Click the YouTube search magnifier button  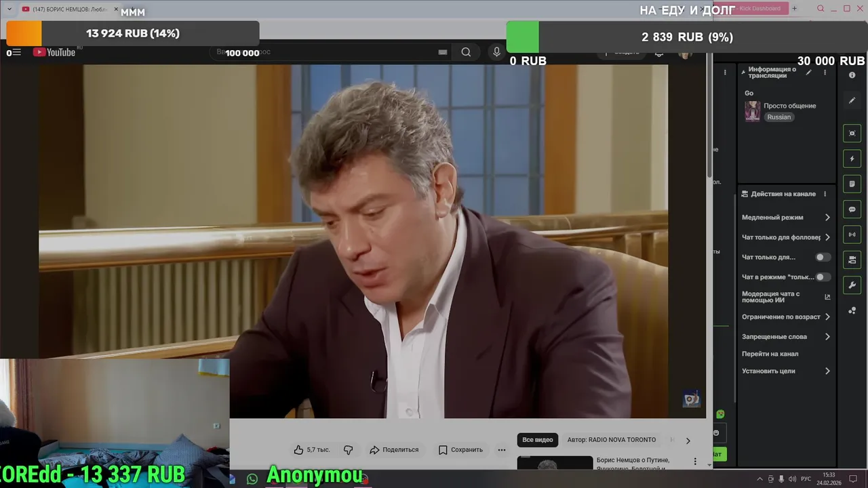[466, 52]
